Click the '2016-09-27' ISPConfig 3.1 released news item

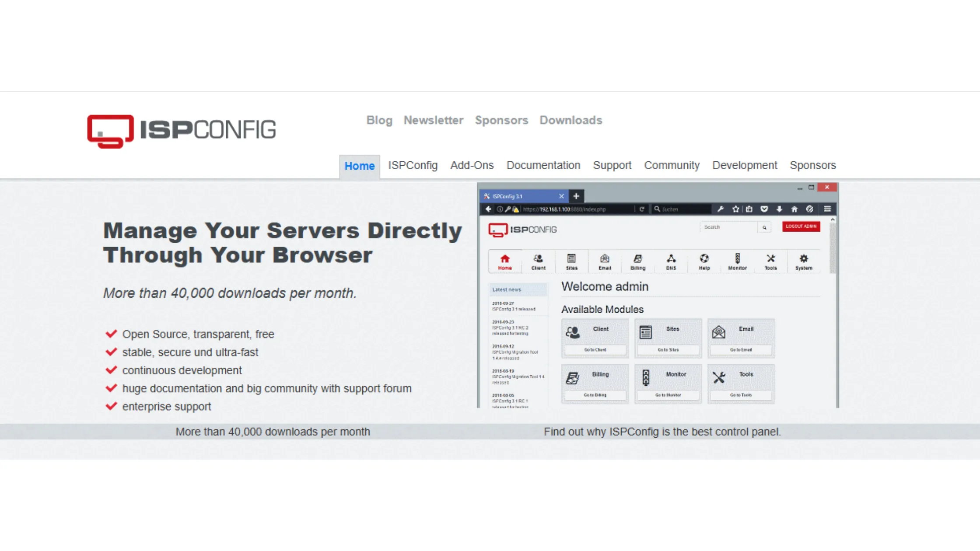[x=514, y=306]
